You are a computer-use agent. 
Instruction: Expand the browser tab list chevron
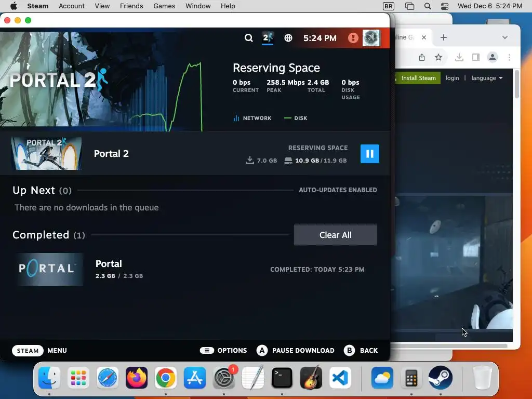[505, 37]
